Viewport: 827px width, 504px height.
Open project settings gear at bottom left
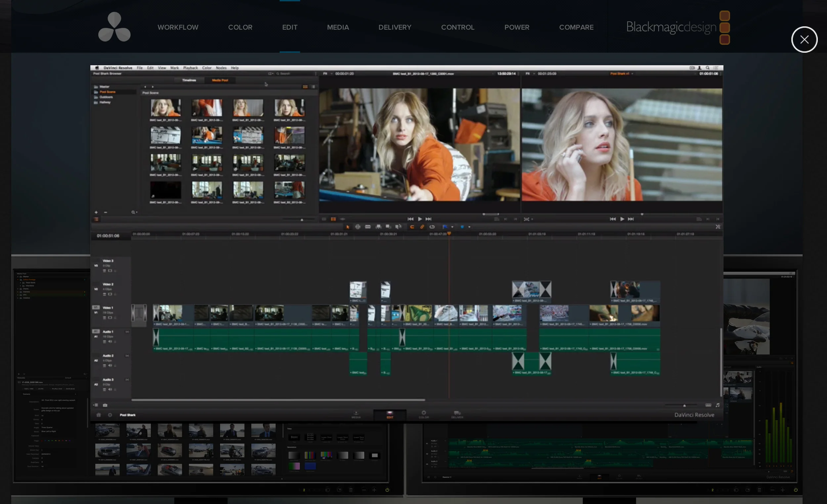click(110, 415)
